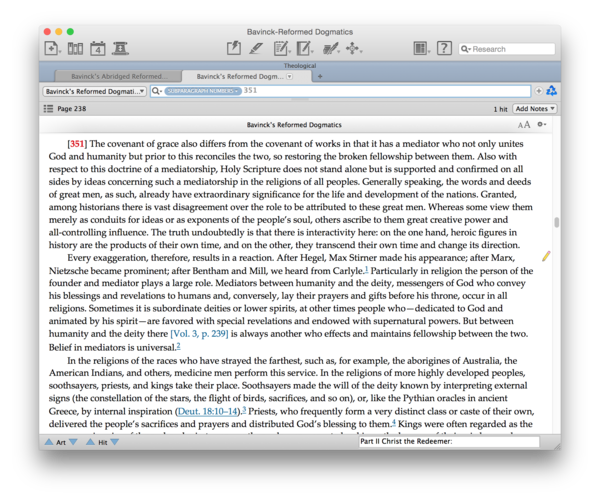The width and height of the screenshot is (600, 503).
Task: Open Research magnifier dropdown
Action: [466, 49]
